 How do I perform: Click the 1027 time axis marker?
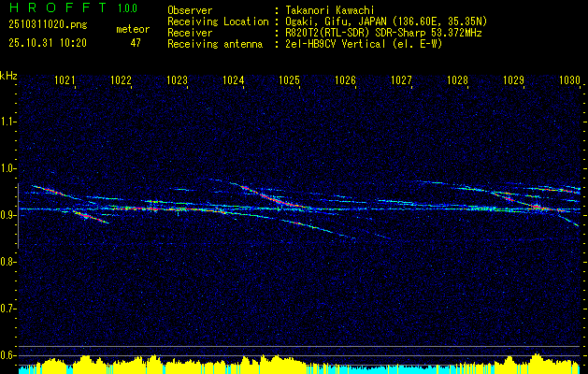(x=401, y=79)
